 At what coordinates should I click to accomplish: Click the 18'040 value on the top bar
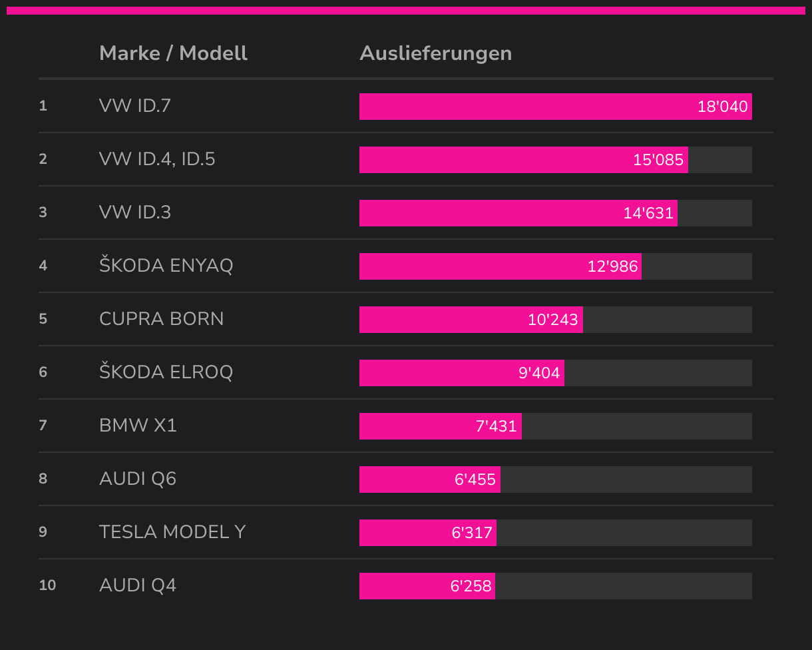(x=722, y=107)
